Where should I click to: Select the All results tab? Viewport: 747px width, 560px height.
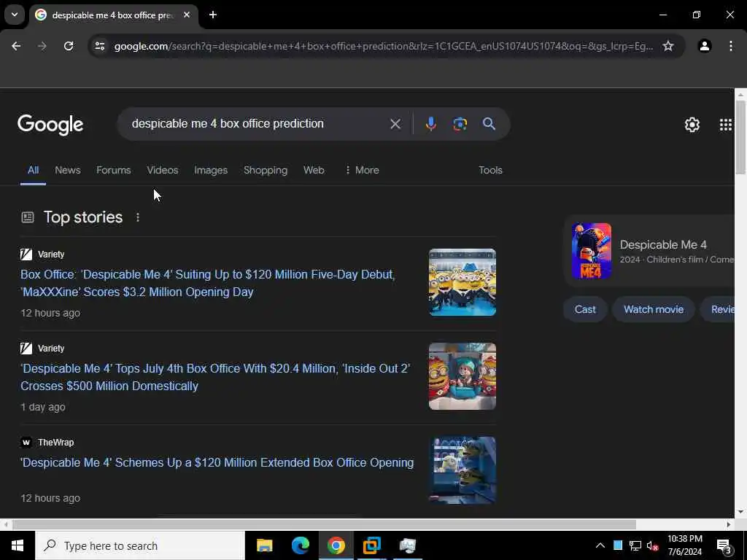[x=33, y=170]
